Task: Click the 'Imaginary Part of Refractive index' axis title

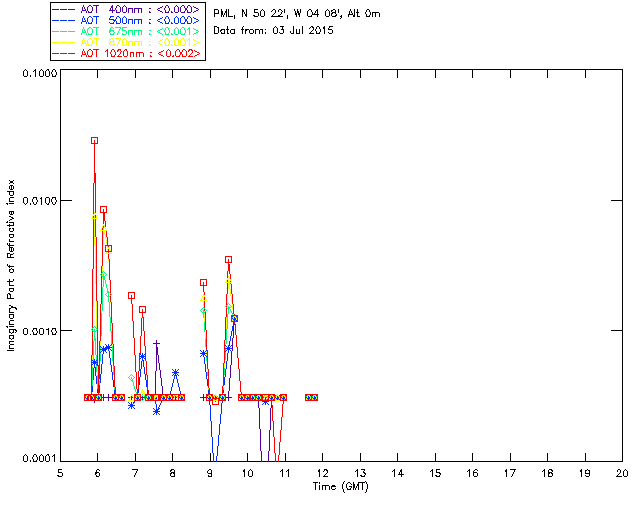Action: (11, 265)
